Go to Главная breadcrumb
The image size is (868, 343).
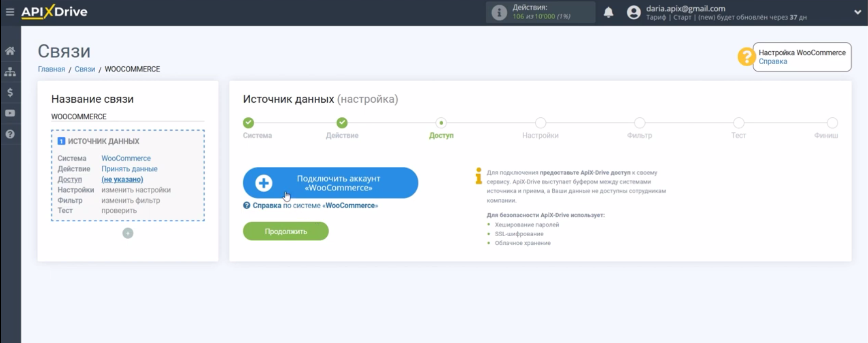[52, 69]
